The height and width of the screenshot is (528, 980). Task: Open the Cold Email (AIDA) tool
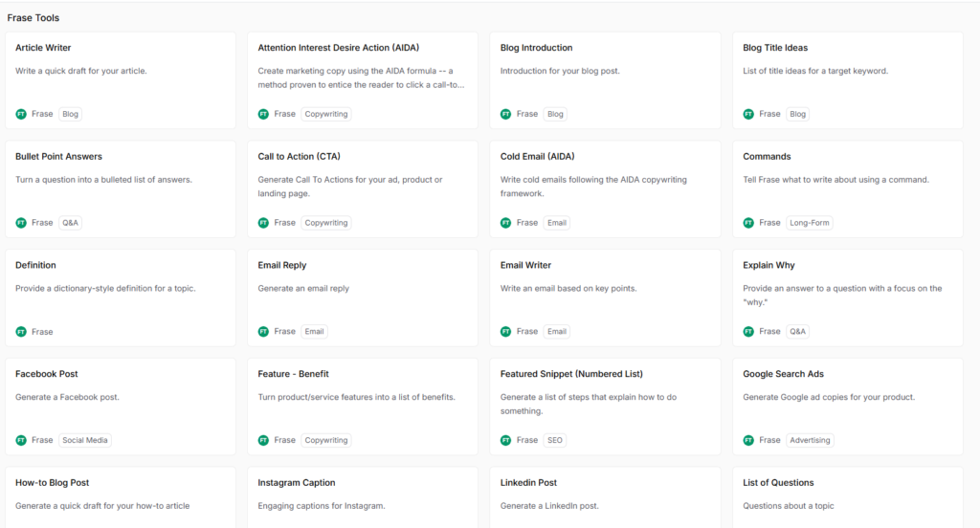click(x=537, y=157)
